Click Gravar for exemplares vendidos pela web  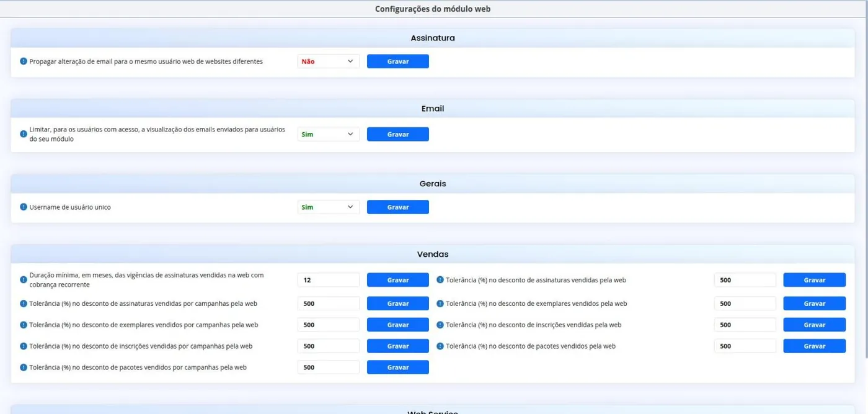tap(815, 304)
